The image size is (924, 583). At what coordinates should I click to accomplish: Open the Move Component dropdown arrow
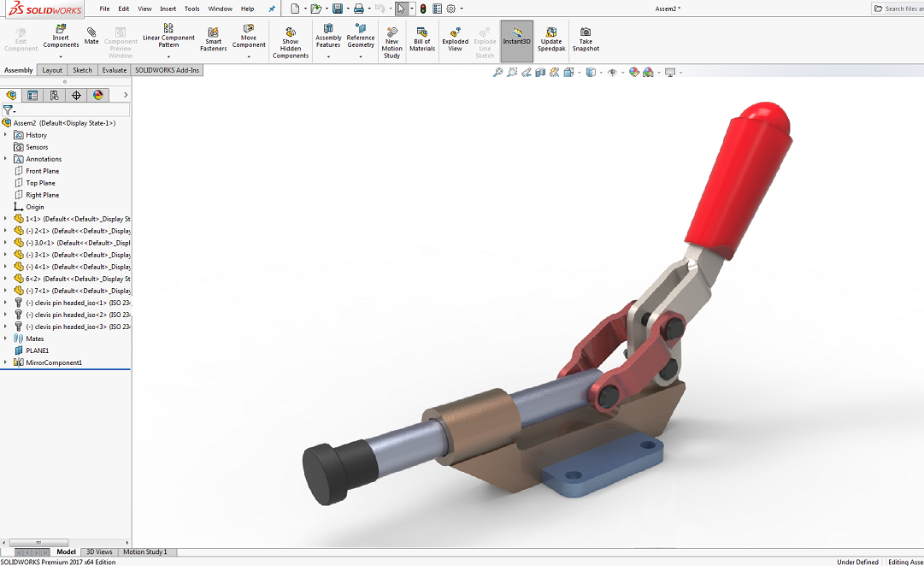coord(249,56)
